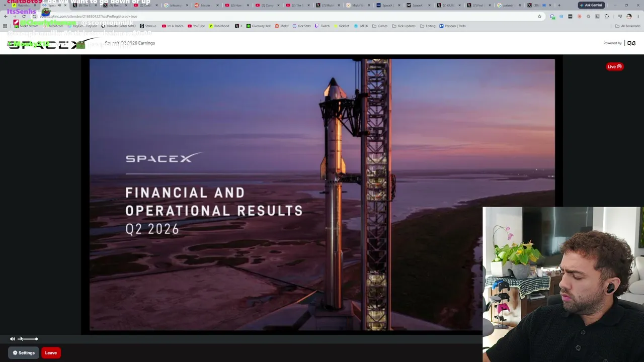Open the Chrome three-dot menu

coord(637,17)
